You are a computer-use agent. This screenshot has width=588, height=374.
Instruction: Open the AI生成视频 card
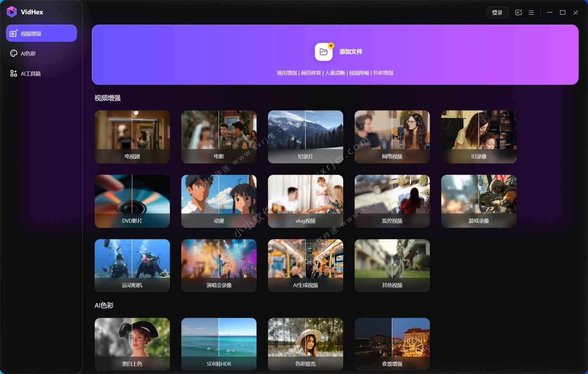306,266
